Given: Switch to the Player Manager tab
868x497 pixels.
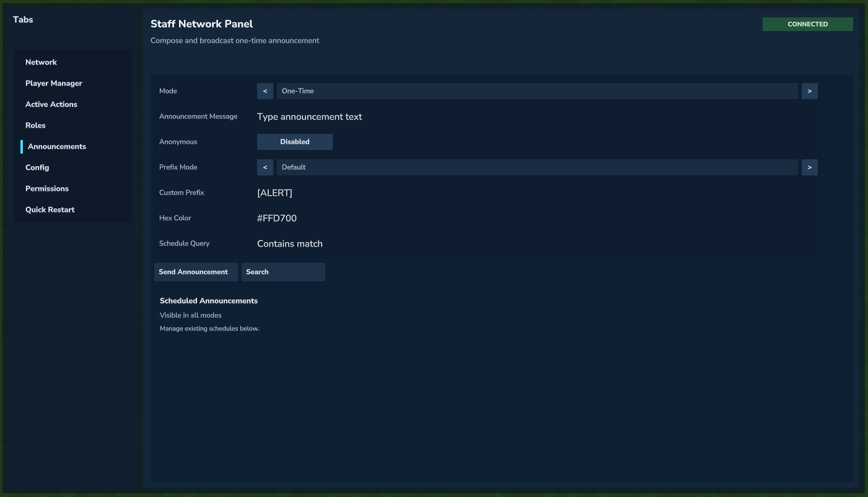Looking at the screenshot, I should tap(54, 84).
